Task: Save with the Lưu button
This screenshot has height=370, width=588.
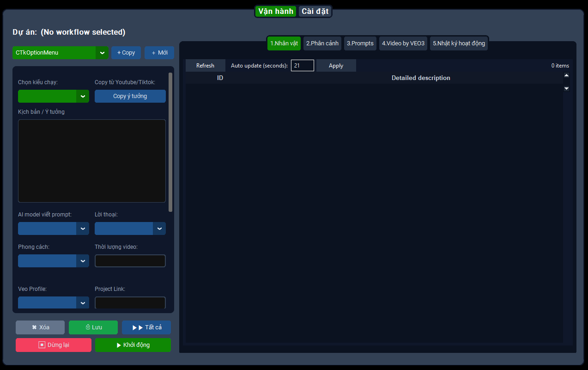Action: tap(93, 327)
